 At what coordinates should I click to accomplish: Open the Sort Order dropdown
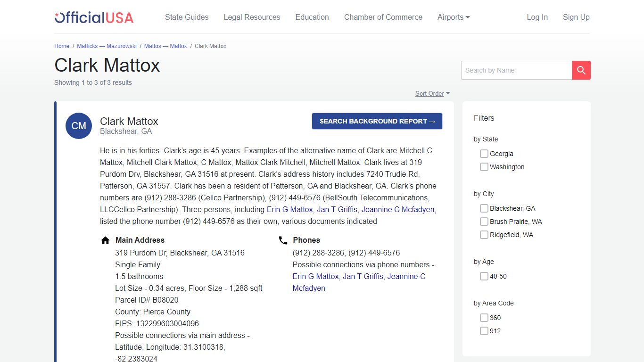432,94
